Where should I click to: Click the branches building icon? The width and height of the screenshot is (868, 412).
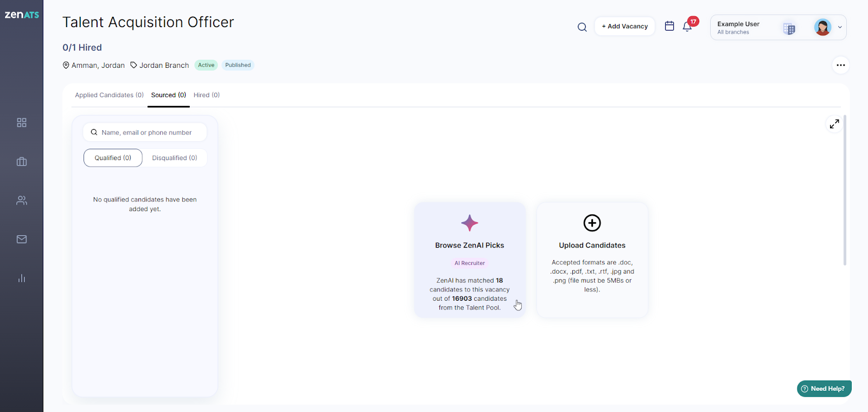pos(789,29)
